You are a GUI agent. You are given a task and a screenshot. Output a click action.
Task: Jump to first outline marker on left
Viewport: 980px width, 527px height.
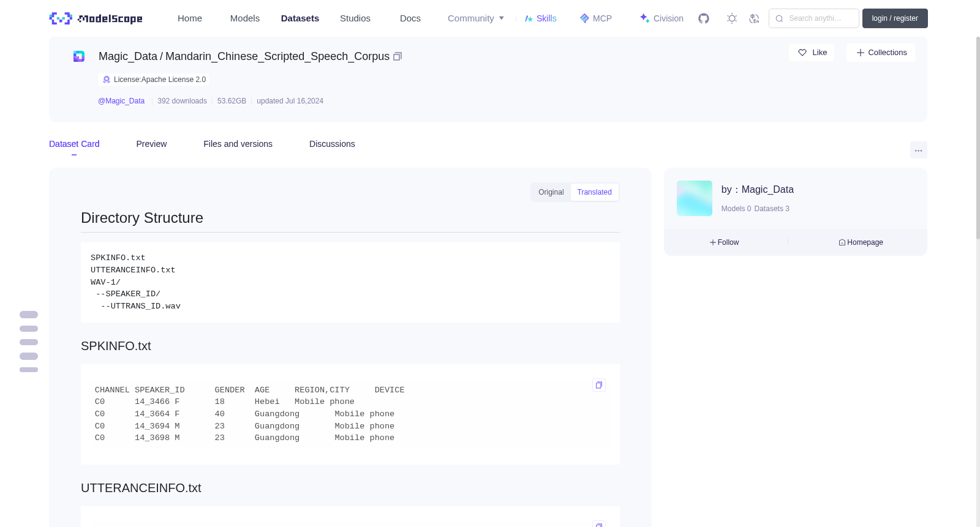pos(29,315)
